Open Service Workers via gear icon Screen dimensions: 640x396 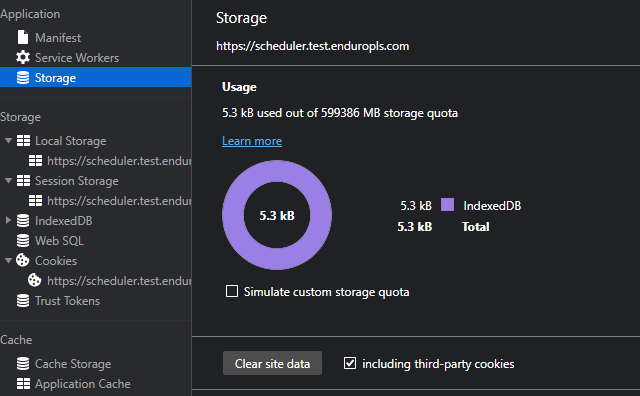(23, 57)
